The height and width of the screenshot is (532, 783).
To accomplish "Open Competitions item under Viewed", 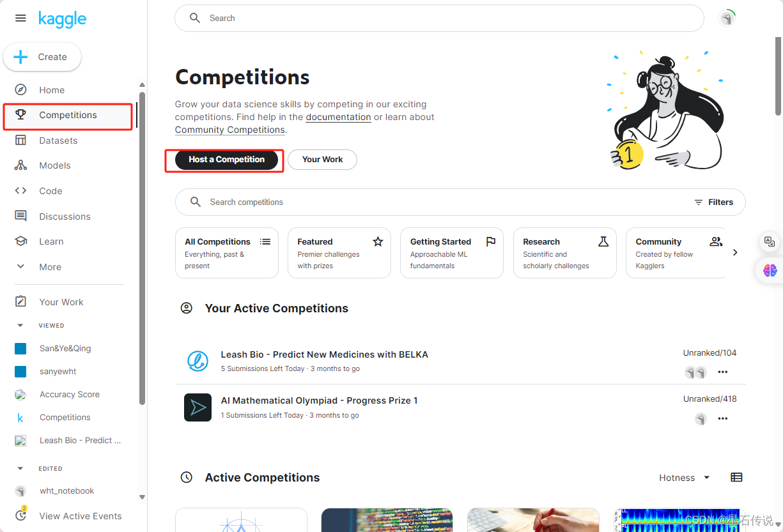I will click(65, 418).
